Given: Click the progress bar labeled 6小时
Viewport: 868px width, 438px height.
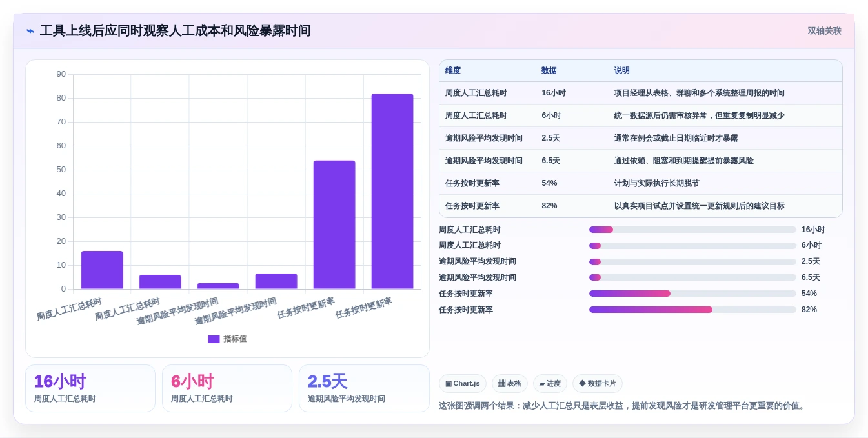Looking at the screenshot, I should click(692, 246).
